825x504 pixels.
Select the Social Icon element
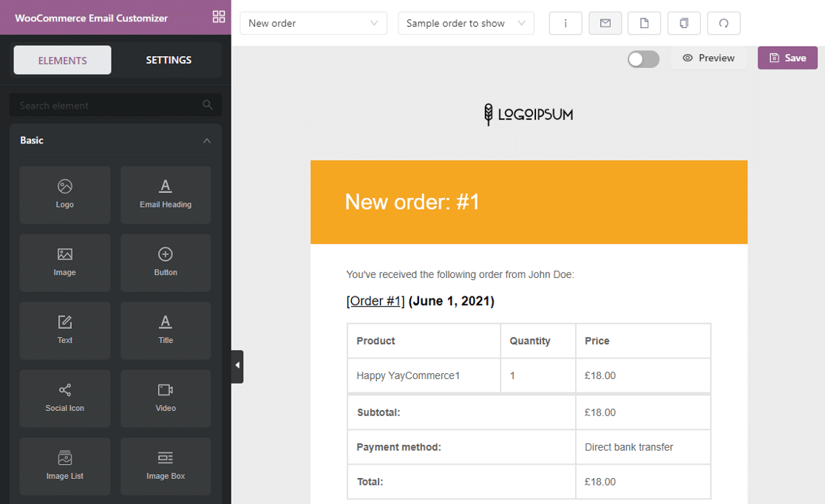(x=64, y=398)
